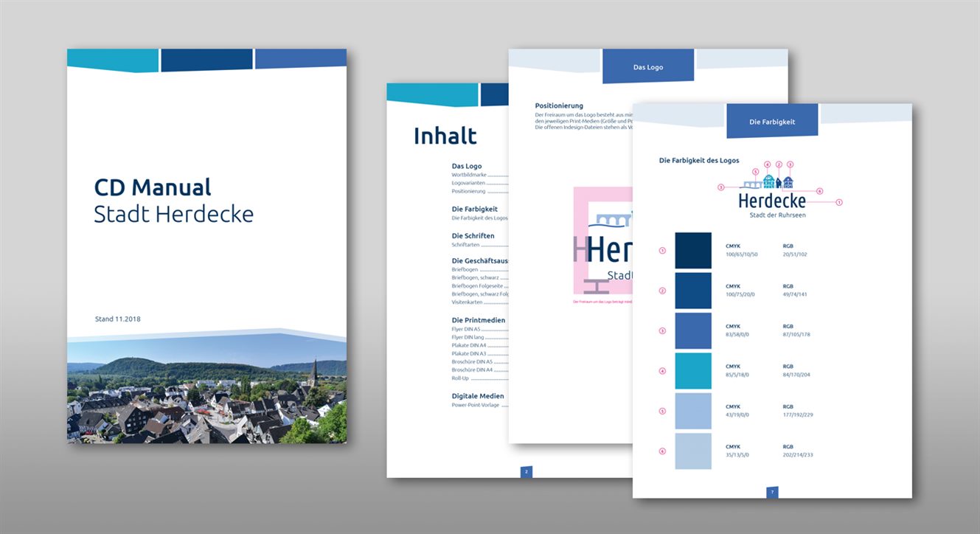Click the 'CD Manual' cover title
The width and height of the screenshot is (980, 534).
[x=153, y=187]
